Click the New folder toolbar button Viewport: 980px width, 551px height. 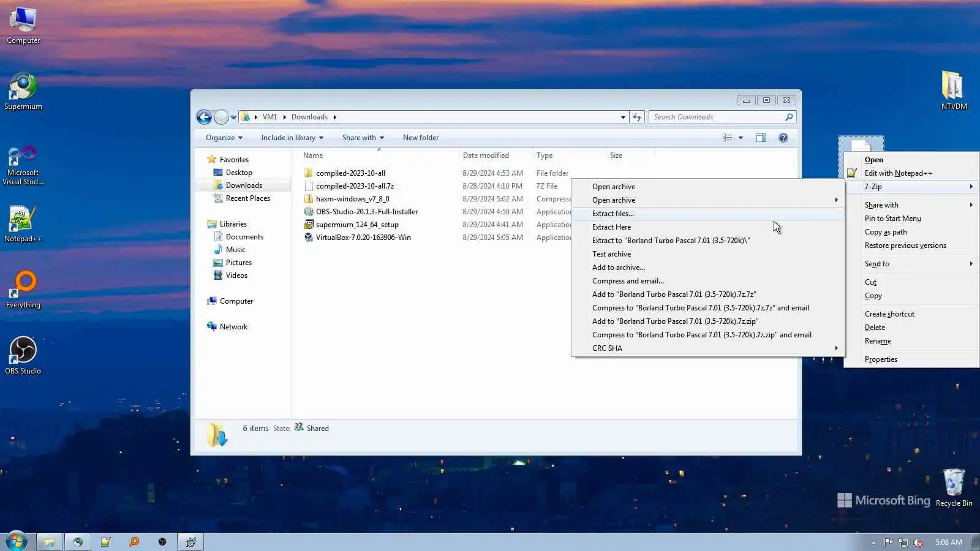[421, 138]
